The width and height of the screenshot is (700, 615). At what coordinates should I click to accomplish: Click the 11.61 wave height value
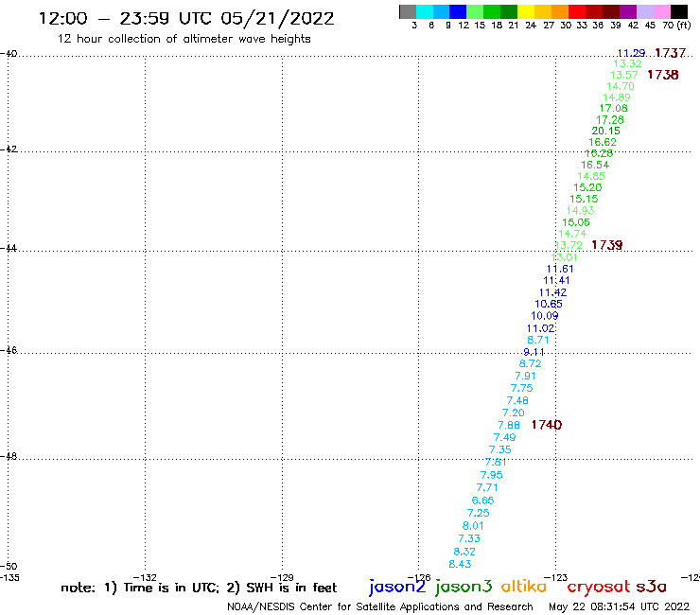(x=560, y=269)
